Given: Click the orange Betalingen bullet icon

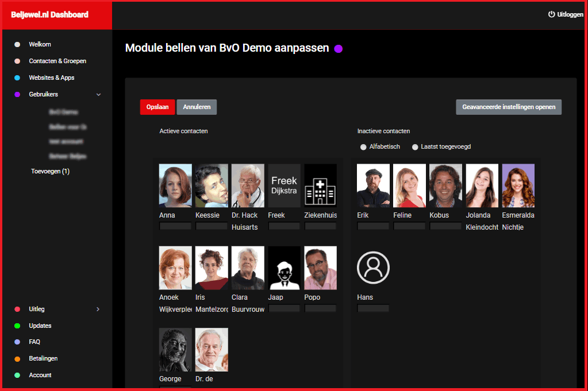Looking at the screenshot, I should click(x=17, y=359).
